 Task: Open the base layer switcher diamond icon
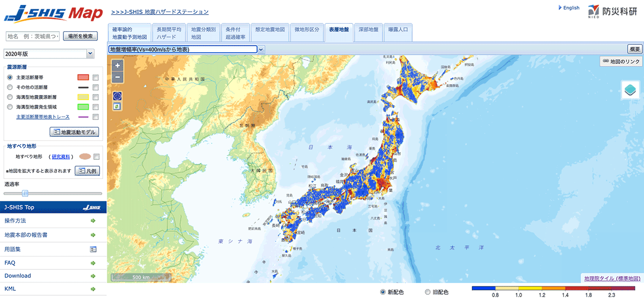630,90
